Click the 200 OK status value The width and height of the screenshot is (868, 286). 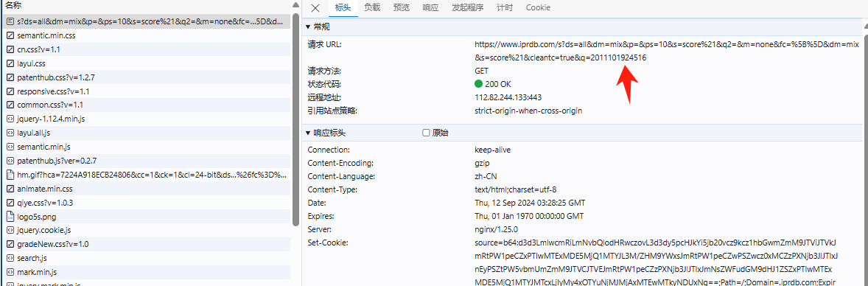click(493, 84)
